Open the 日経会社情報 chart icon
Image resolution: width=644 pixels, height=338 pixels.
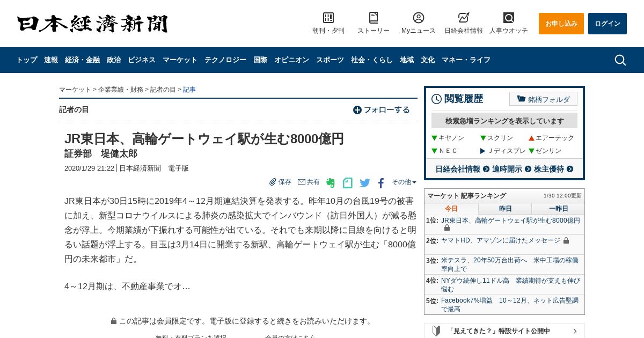click(x=464, y=18)
